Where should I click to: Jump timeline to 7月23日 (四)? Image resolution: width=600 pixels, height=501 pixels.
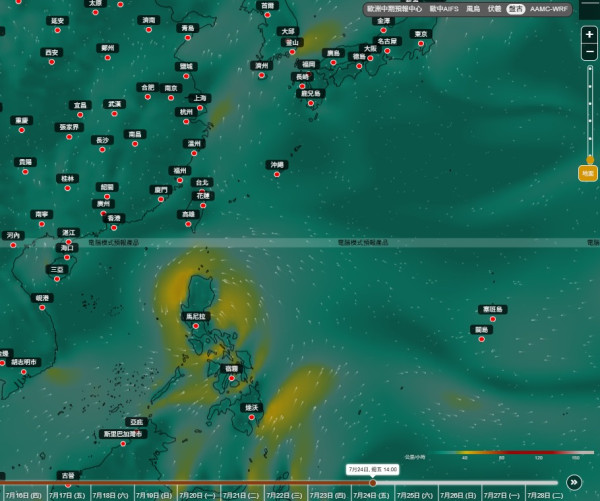(328, 495)
